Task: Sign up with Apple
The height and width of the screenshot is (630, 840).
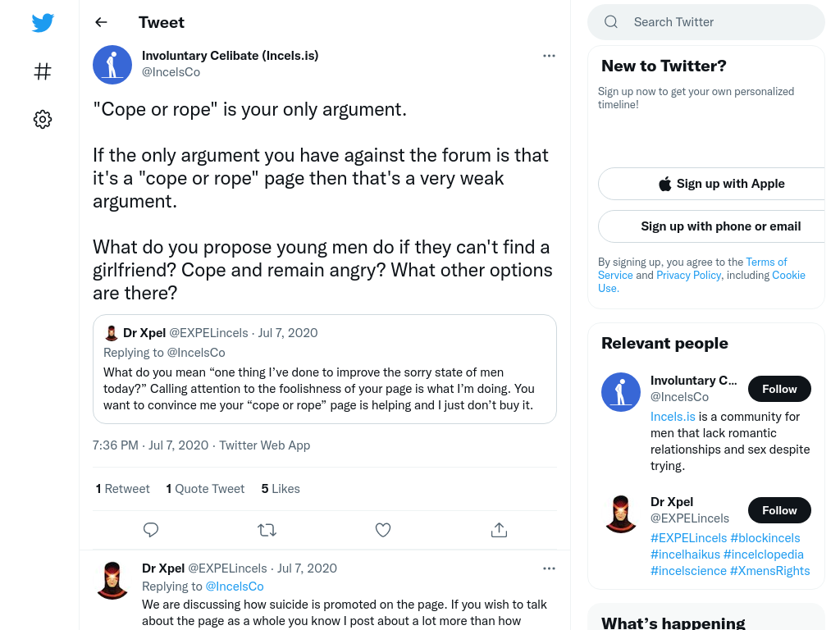Action: 718,184
